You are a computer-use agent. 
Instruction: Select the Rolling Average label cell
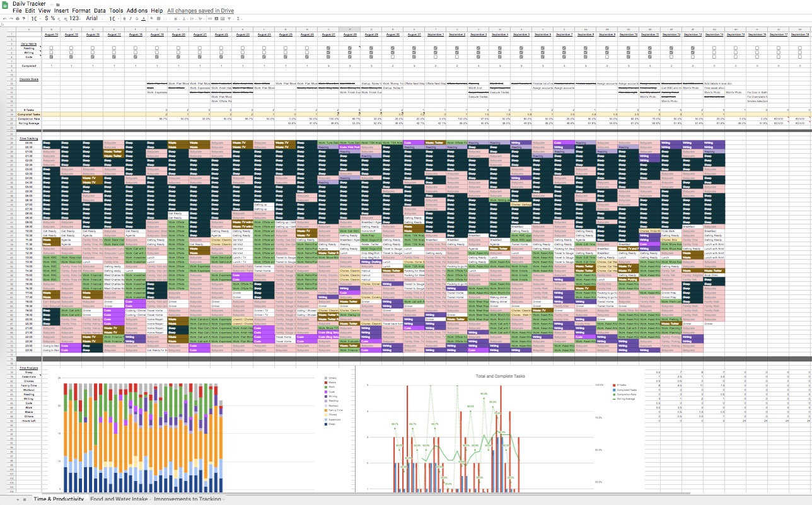pos(29,122)
